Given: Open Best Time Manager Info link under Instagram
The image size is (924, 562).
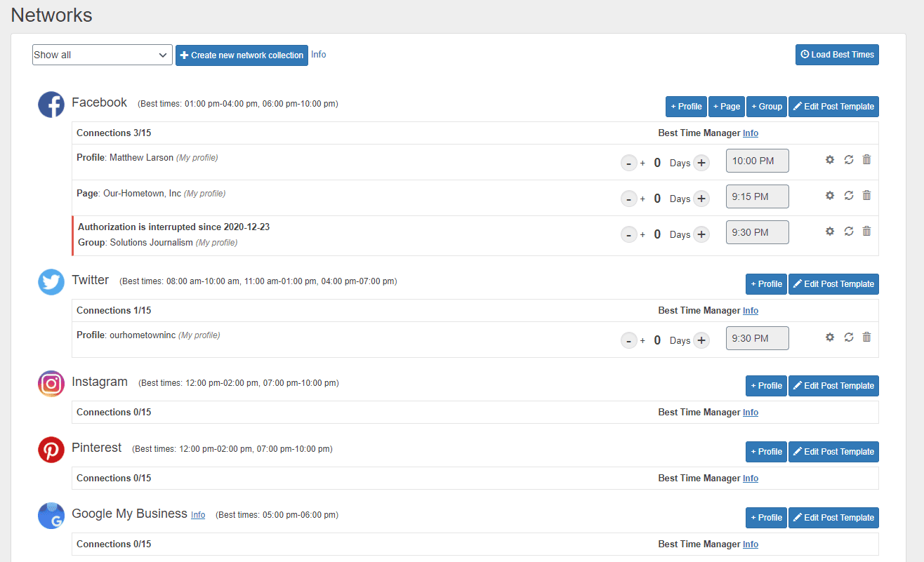Looking at the screenshot, I should click(751, 413).
